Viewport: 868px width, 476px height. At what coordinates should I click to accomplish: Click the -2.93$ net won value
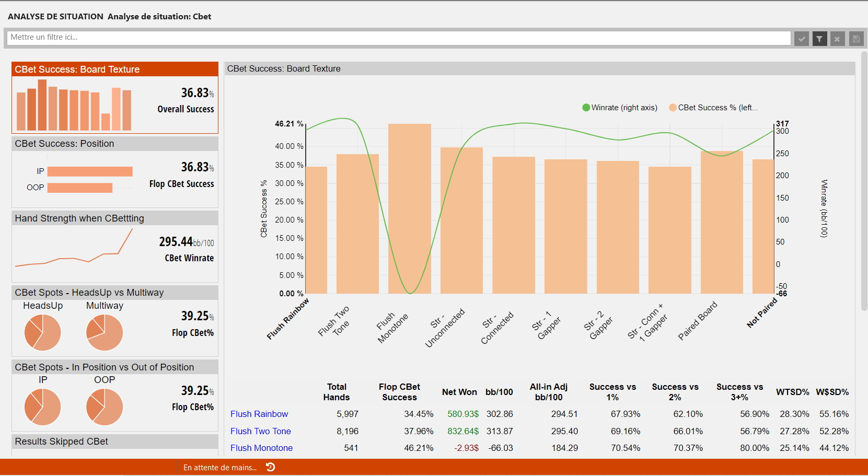tap(467, 448)
